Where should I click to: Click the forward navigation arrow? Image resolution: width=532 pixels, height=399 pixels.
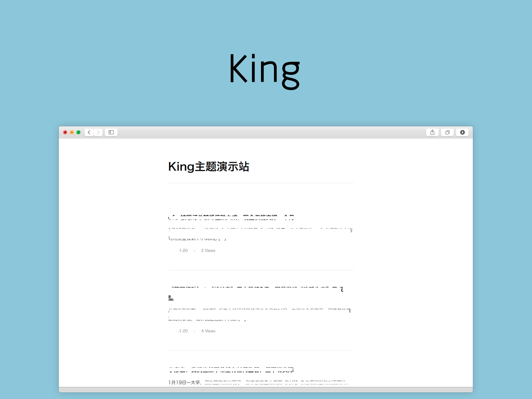tap(98, 132)
